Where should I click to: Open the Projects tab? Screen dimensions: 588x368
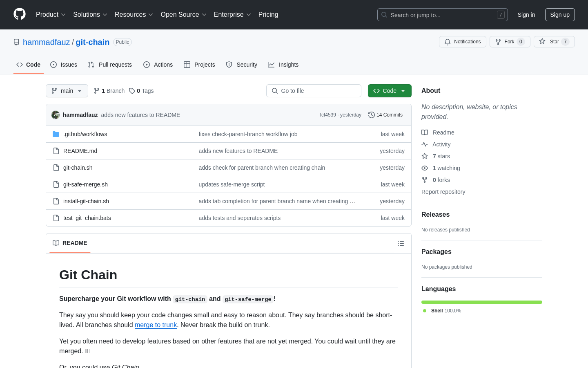click(x=199, y=65)
